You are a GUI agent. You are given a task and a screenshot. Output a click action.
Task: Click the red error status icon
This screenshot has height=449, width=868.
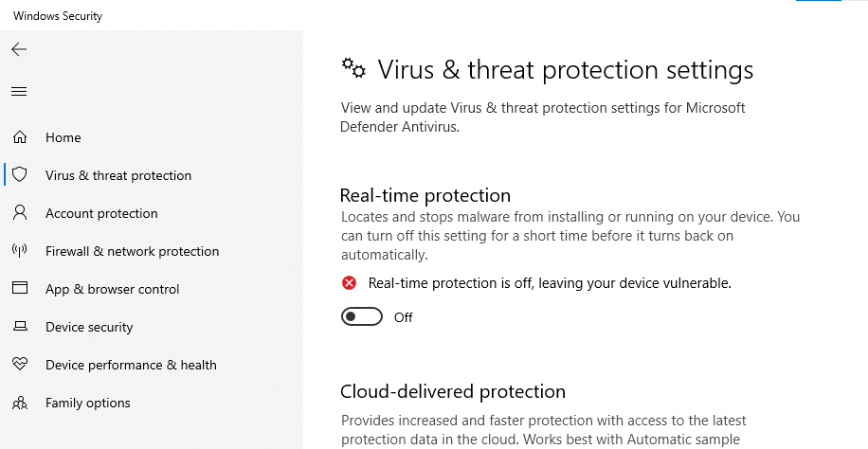point(350,283)
